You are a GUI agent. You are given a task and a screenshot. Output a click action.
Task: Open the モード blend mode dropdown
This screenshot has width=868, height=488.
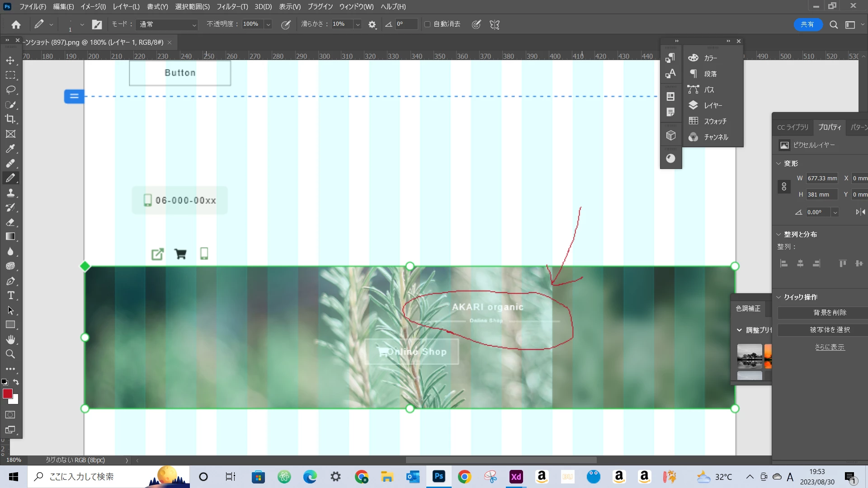tap(167, 24)
